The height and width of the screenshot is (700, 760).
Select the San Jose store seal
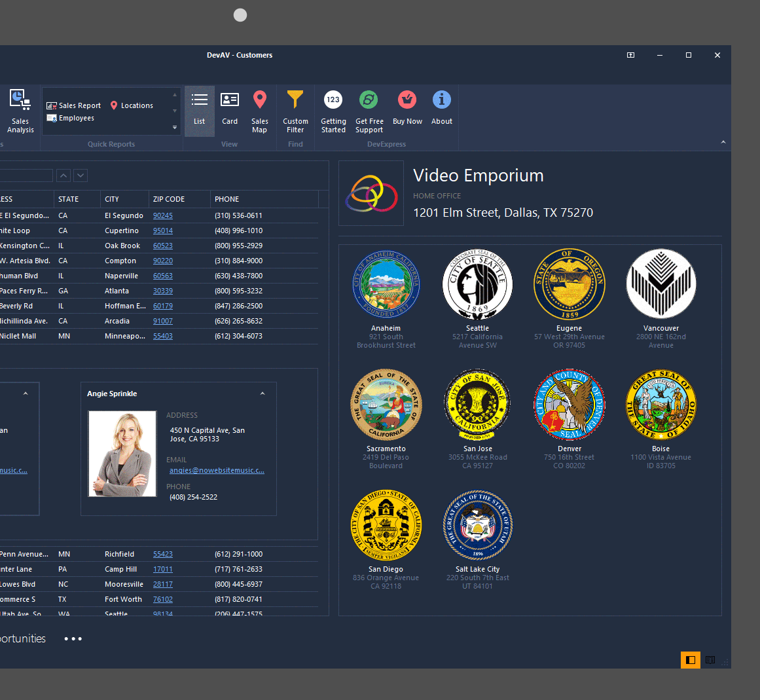(x=477, y=405)
